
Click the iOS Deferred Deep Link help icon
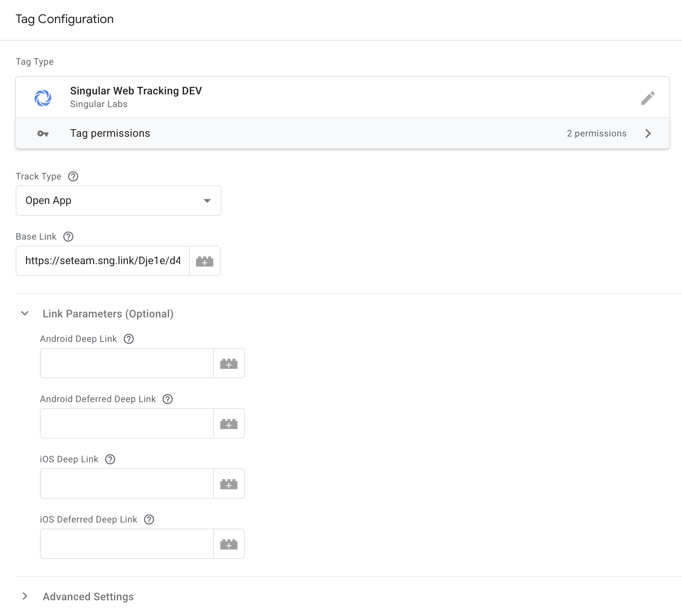[149, 519]
